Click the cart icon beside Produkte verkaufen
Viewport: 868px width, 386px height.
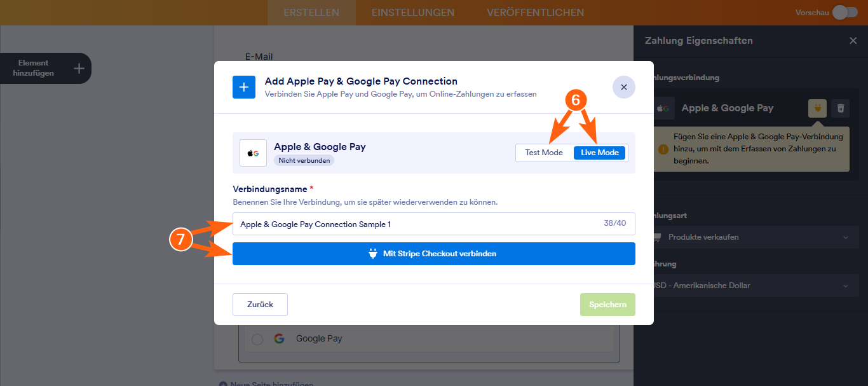click(x=658, y=237)
